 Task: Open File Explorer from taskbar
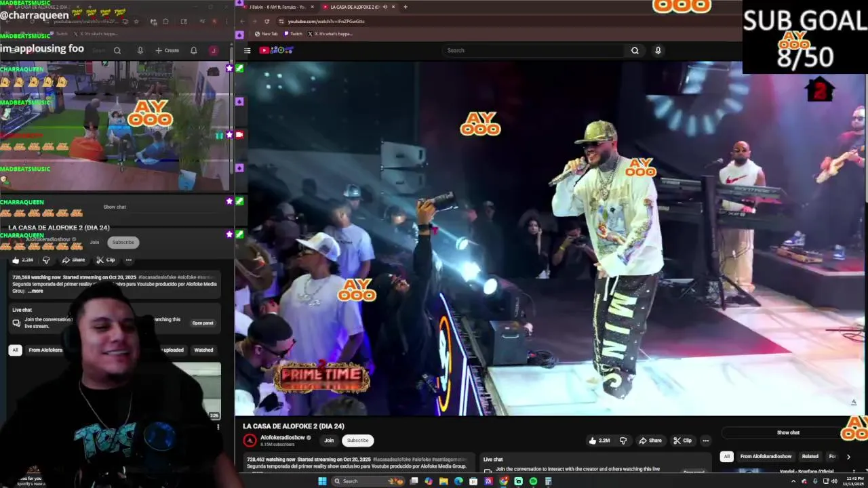(x=443, y=481)
